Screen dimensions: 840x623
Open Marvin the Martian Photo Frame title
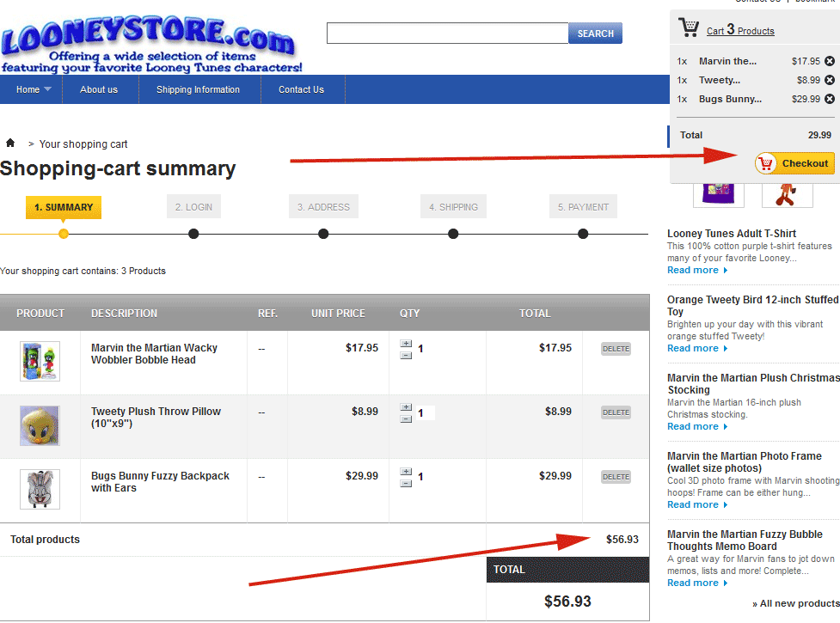744,462
